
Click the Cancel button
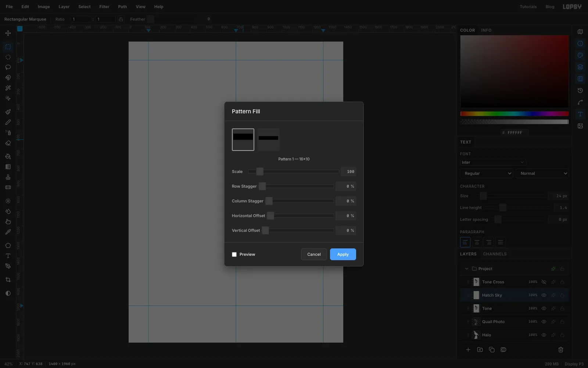314,254
